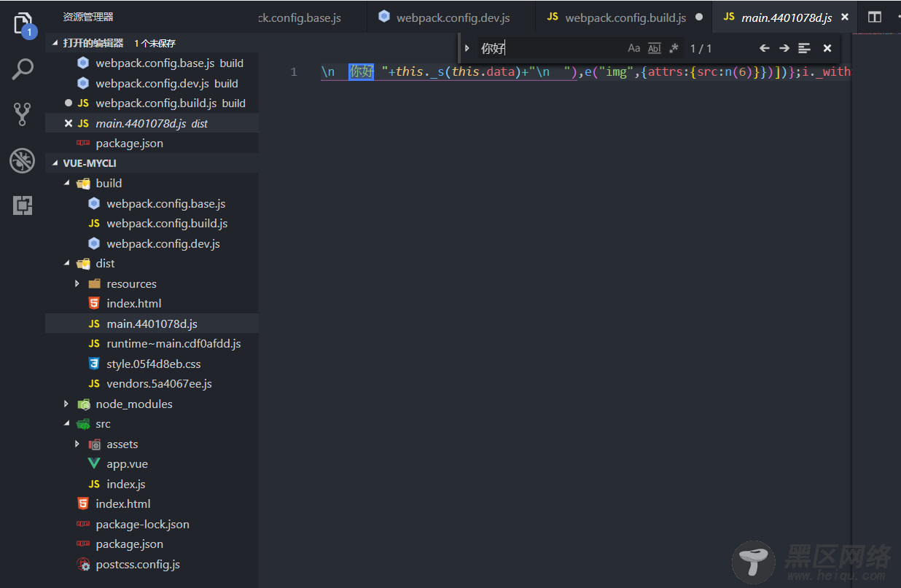Open vendors.5a4067ee.js file
901x588 pixels.
coord(152,383)
